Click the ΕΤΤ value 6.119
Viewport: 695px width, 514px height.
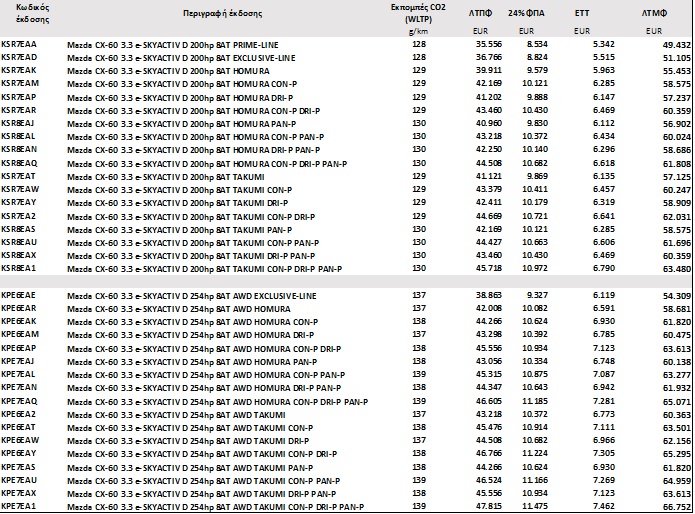604,295
